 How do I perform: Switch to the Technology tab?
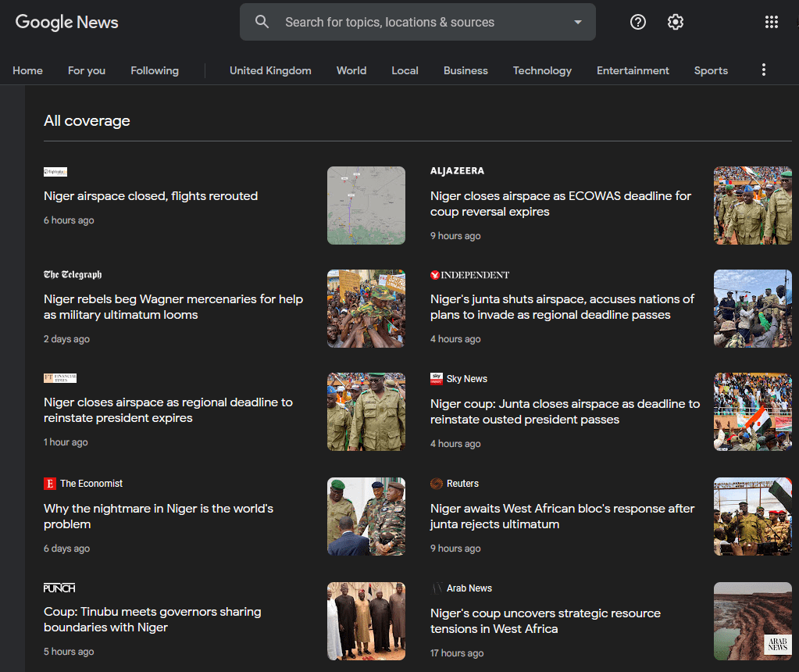tap(542, 70)
